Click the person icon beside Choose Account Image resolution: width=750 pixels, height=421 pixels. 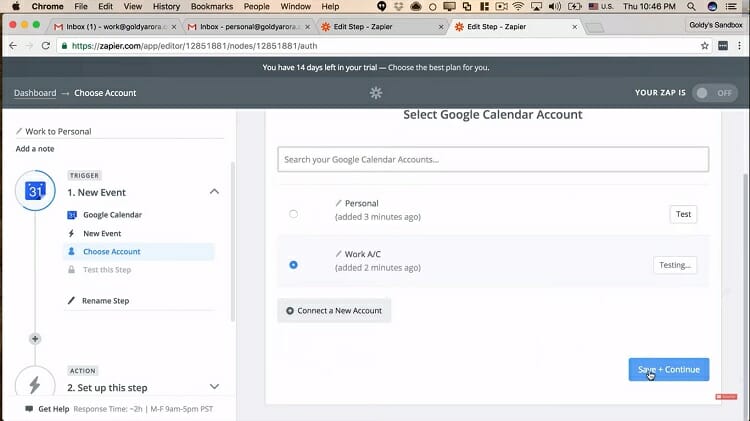(x=71, y=251)
